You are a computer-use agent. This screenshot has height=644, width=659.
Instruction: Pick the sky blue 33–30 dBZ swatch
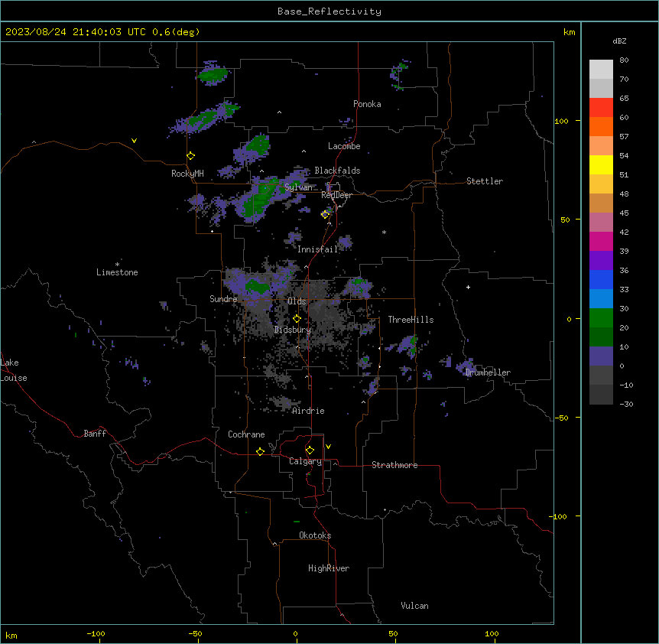pyautogui.click(x=601, y=299)
